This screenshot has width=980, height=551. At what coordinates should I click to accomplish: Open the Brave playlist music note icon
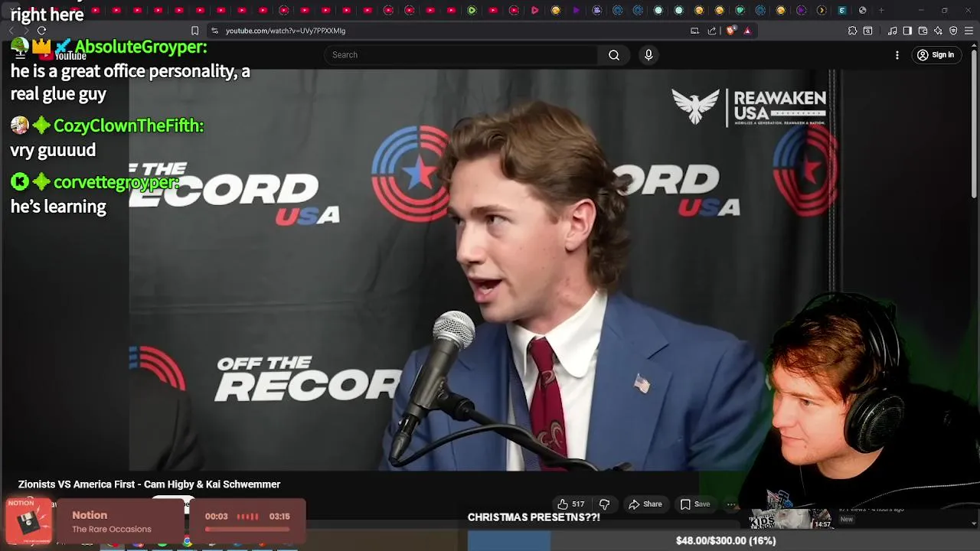coord(892,31)
